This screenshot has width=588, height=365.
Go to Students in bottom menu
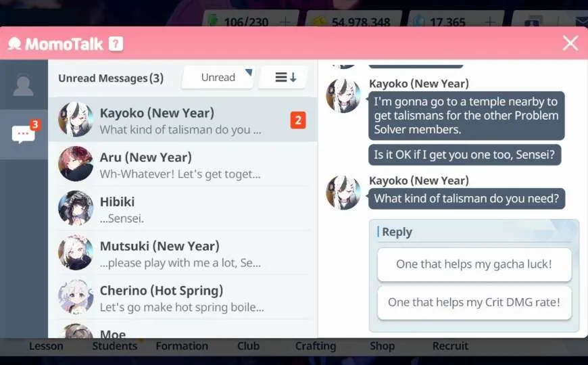pyautogui.click(x=115, y=346)
